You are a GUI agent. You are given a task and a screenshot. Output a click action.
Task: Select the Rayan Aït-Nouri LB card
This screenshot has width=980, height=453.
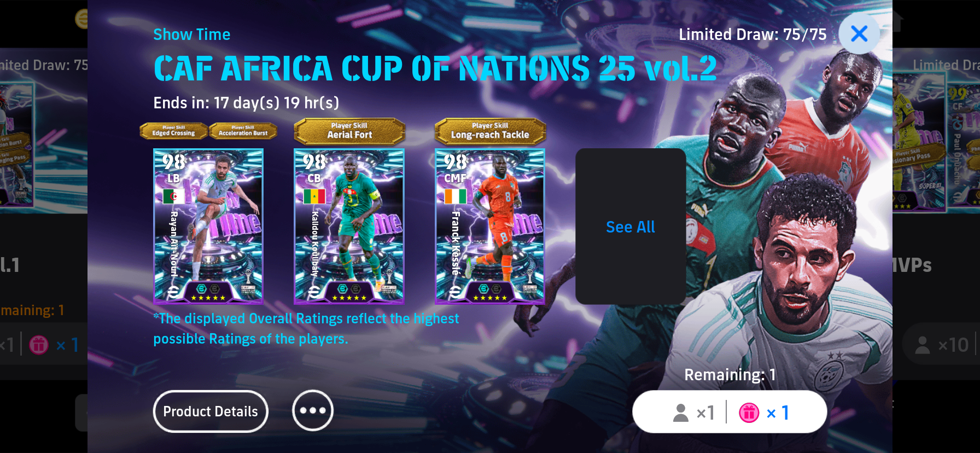click(x=208, y=226)
